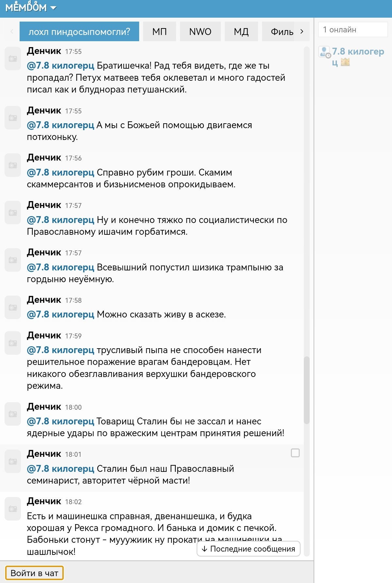Tick the checkbox on the 18:01 message

pyautogui.click(x=295, y=453)
